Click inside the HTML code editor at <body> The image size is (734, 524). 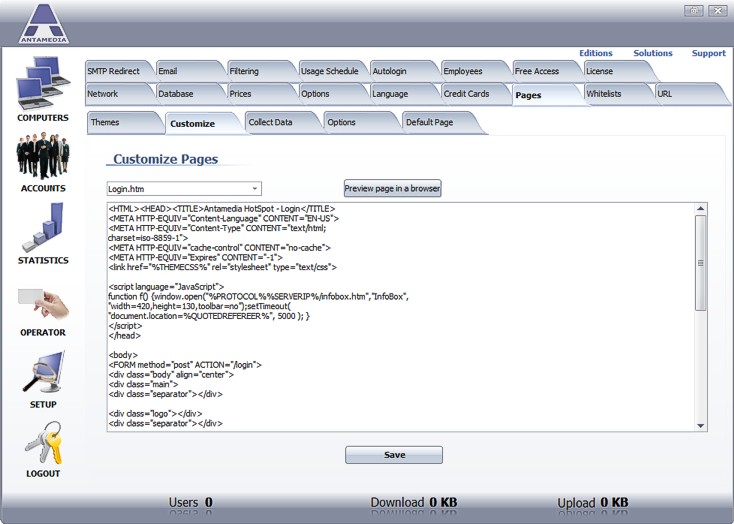tap(123, 355)
